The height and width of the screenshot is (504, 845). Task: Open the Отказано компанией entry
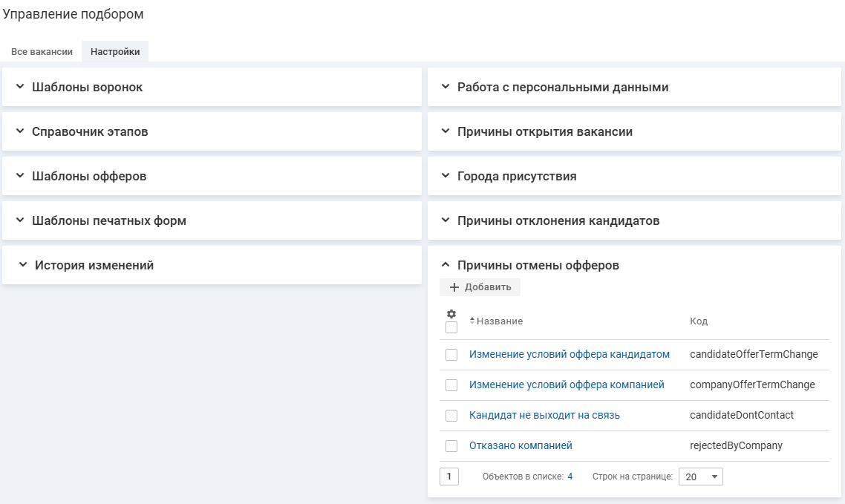521,445
